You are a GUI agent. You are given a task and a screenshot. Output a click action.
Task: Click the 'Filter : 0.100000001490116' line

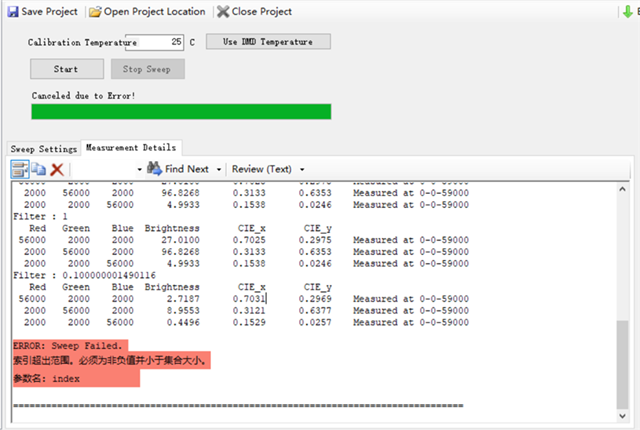tap(84, 275)
